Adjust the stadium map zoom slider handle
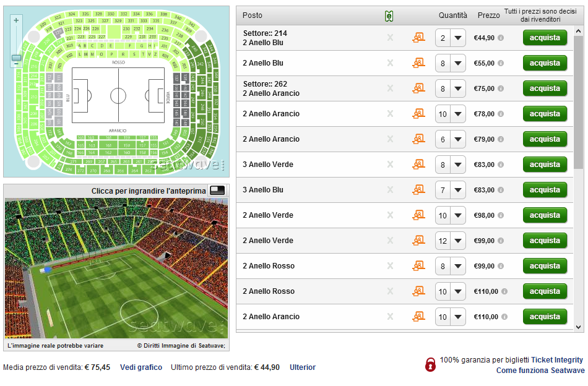 pyautogui.click(x=16, y=58)
